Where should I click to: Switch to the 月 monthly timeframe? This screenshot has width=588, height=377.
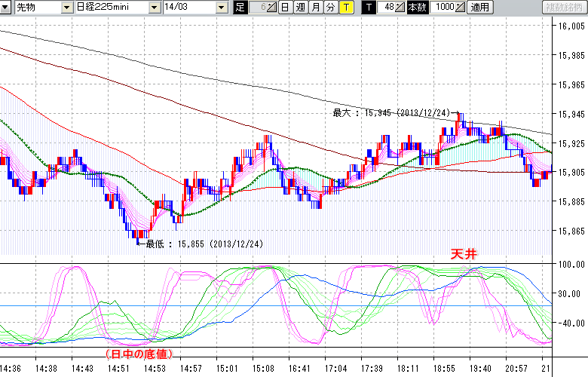tap(315, 8)
